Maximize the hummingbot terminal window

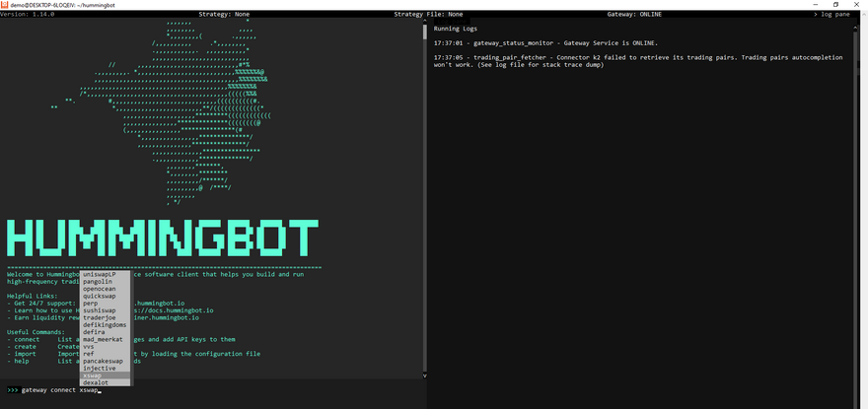coord(834,4)
